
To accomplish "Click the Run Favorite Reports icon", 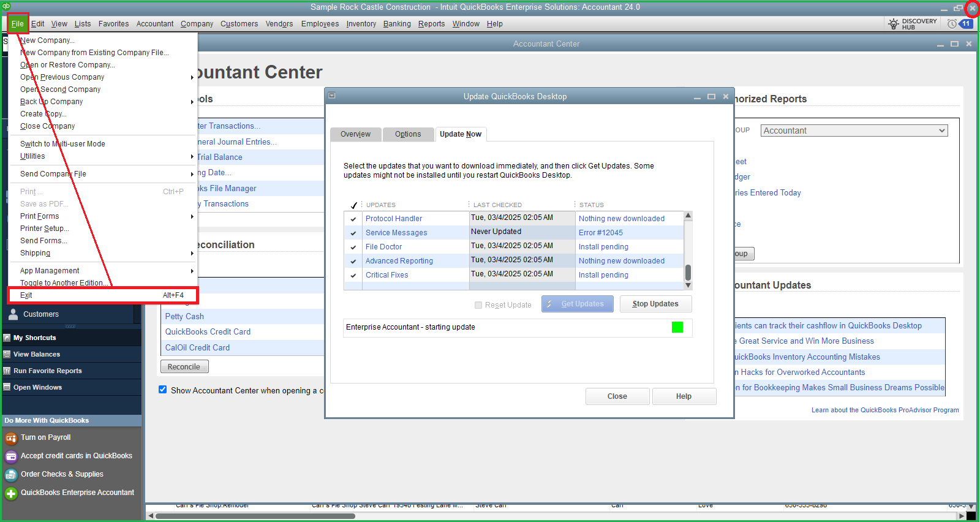I will click(x=7, y=371).
